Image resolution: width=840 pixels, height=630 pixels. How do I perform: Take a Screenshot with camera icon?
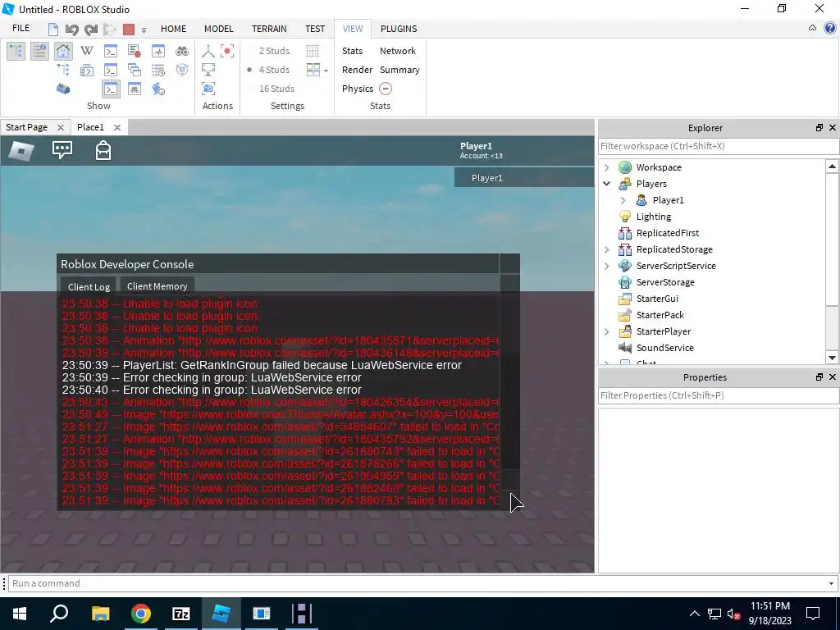coord(208,89)
